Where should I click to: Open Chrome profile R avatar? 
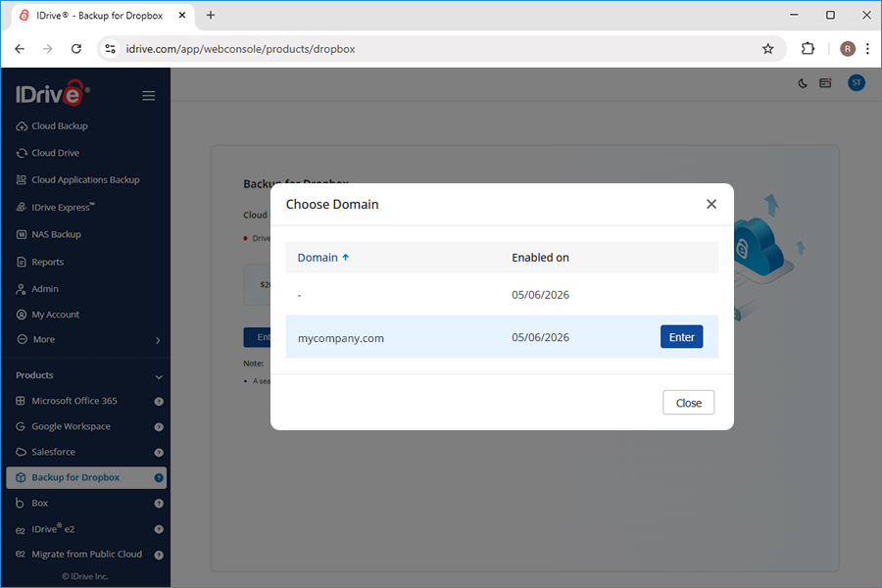click(x=848, y=49)
